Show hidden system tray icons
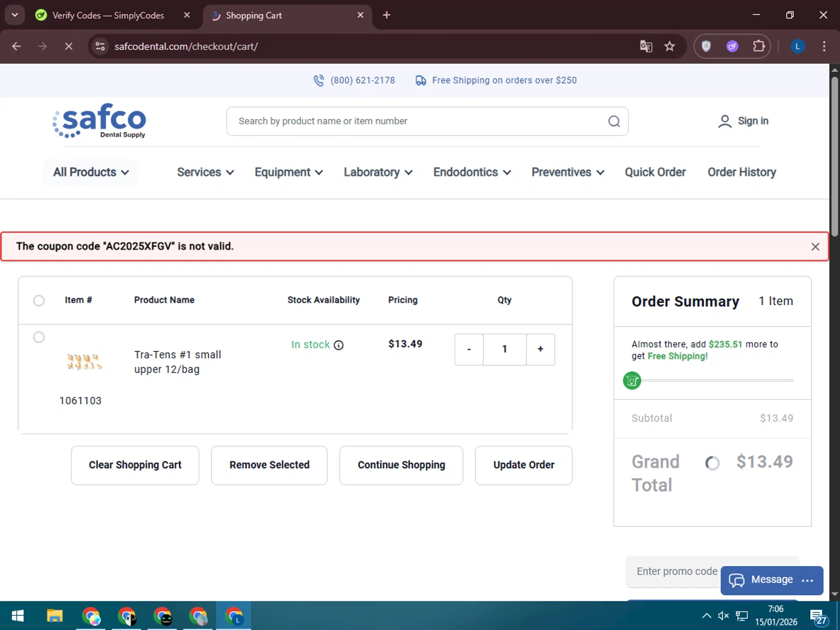Screen dimensions: 840x630 point(706,616)
